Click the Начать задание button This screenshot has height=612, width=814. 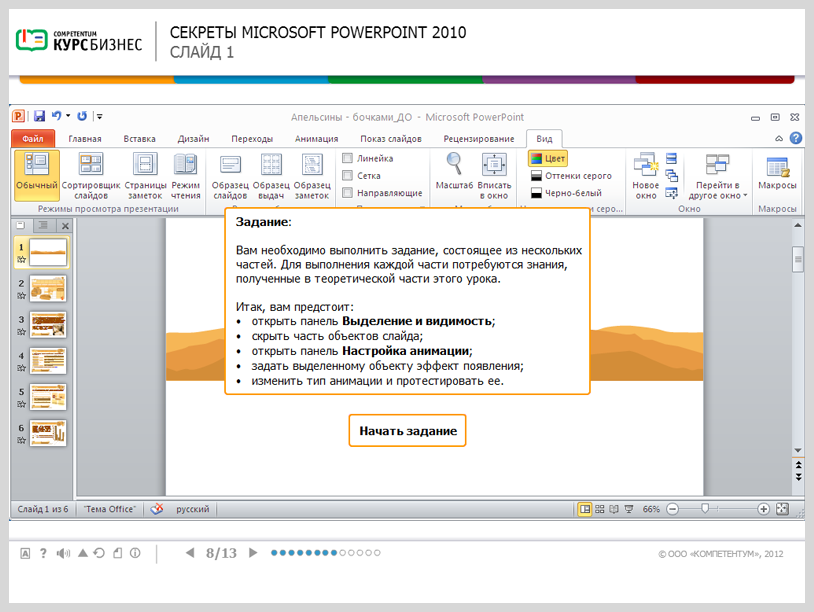(408, 430)
